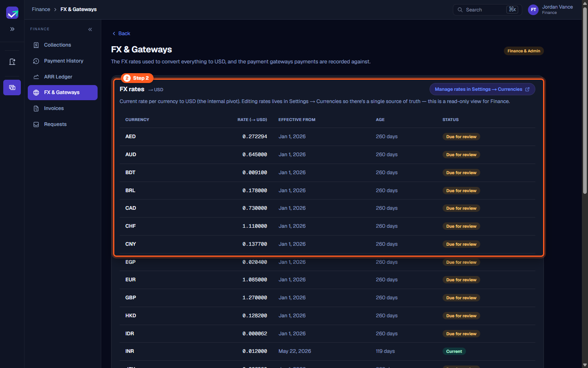This screenshot has height=368, width=588.
Task: Select FX & Gateways menu item
Action: (62, 92)
